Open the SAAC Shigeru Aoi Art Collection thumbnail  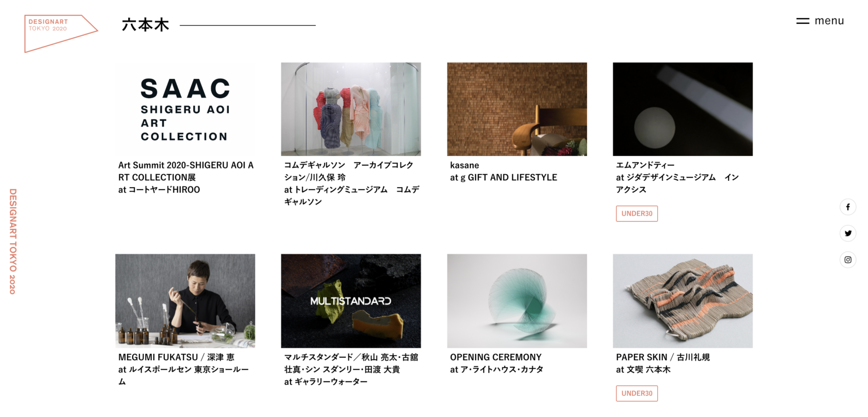coord(185,109)
